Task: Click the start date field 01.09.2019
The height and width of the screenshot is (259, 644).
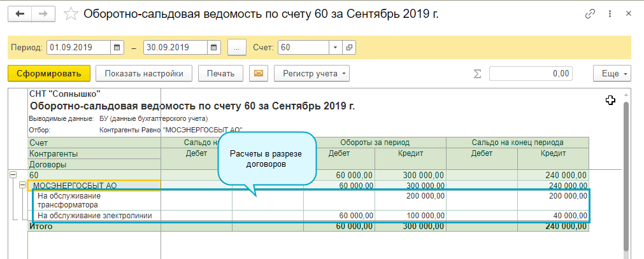Action: [79, 47]
